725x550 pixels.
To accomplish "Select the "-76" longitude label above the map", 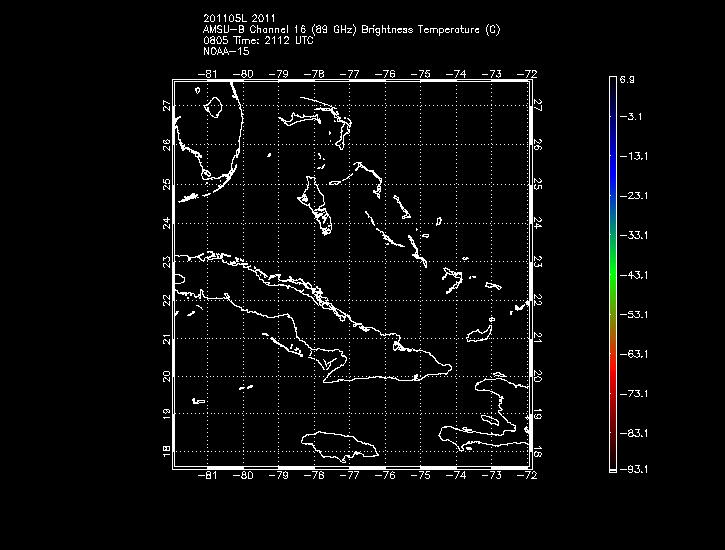I will (385, 74).
